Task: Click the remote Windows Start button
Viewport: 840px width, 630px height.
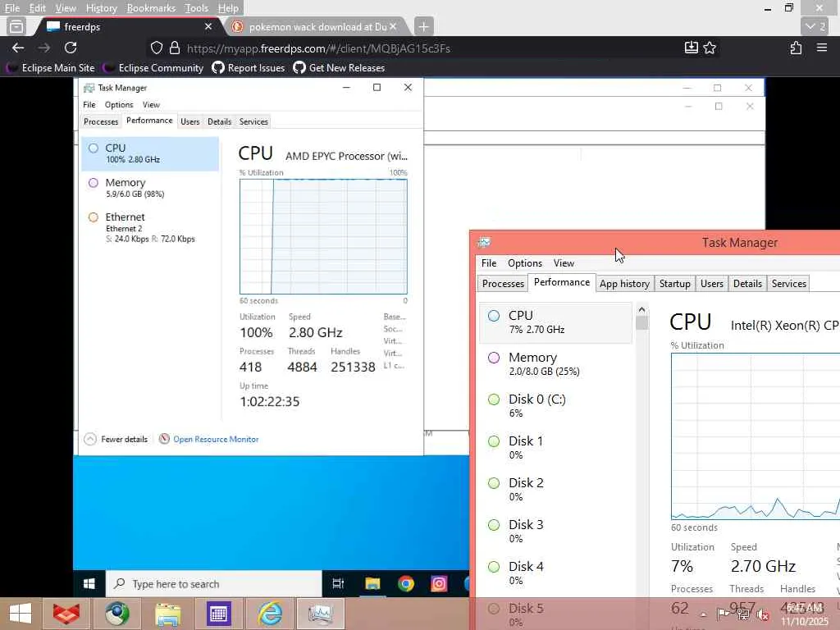Action: [89, 583]
